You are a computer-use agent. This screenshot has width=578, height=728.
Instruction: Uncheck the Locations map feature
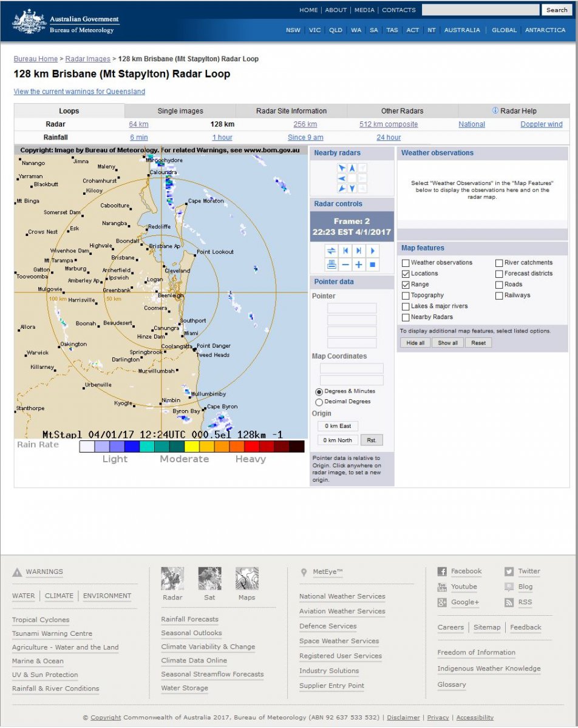(405, 274)
